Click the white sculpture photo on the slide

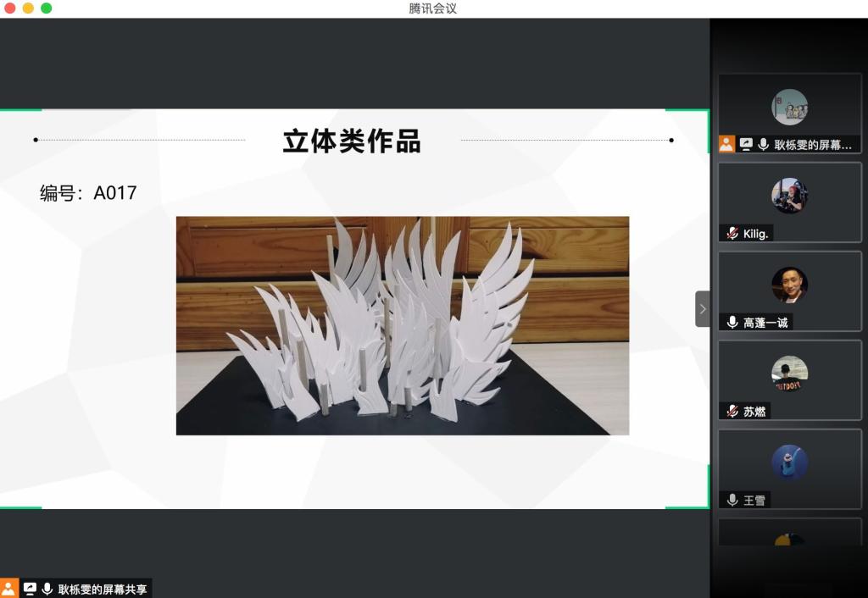402,325
